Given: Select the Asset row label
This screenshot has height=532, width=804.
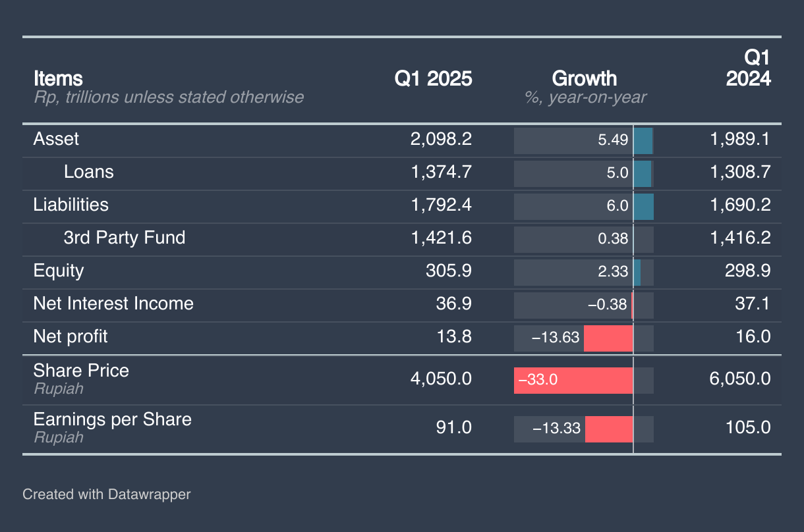Looking at the screenshot, I should click(x=56, y=139).
